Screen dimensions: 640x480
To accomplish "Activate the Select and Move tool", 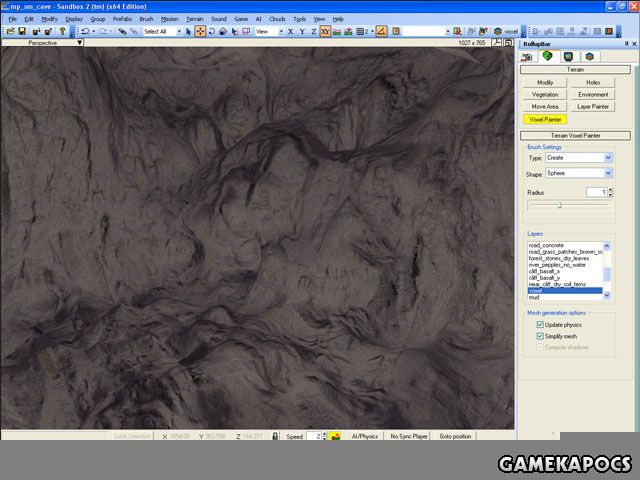I will 200,31.
